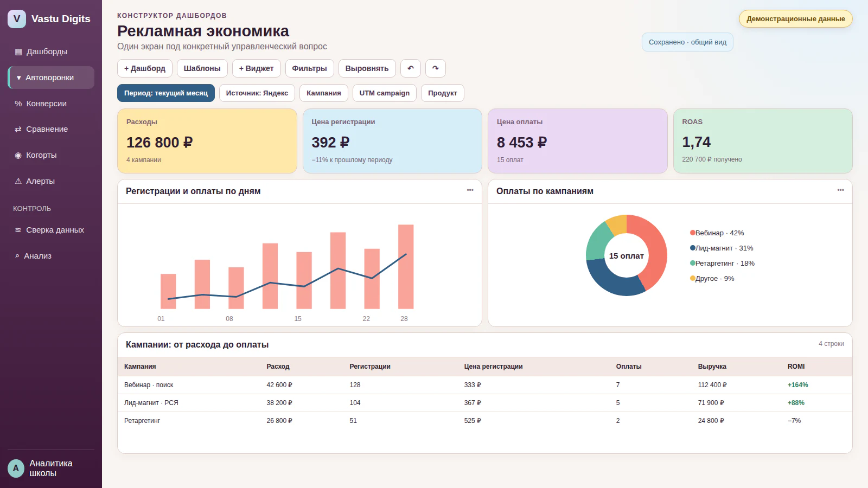Open the Аналитика школы account block
The image size is (868, 488).
[x=51, y=468]
